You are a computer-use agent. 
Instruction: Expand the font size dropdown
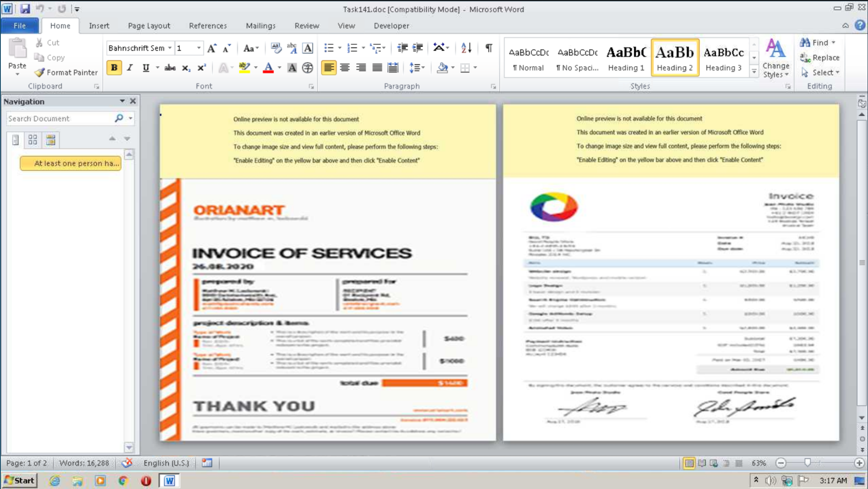(199, 48)
